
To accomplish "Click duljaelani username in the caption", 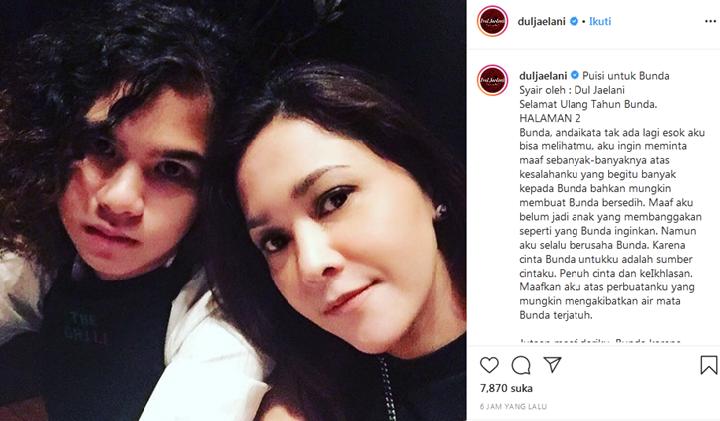I will [543, 76].
